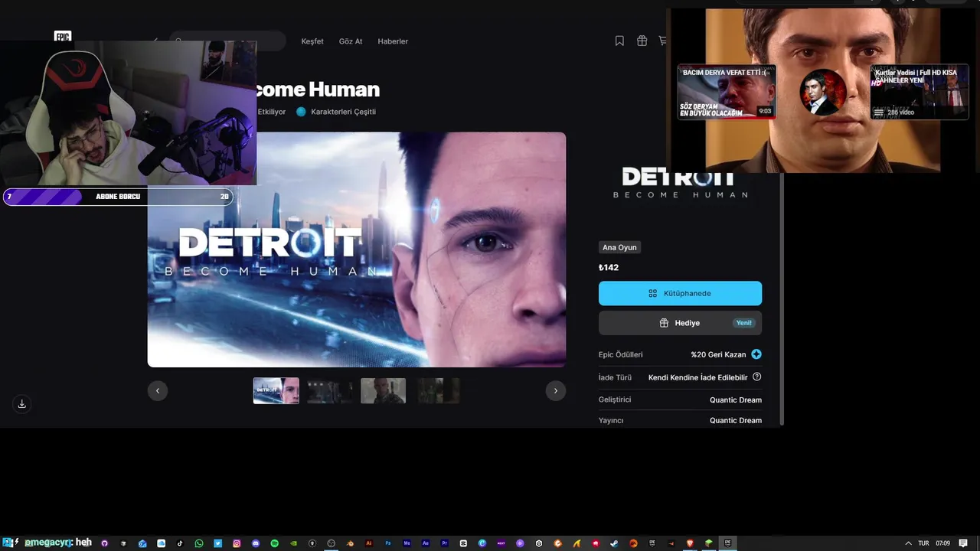This screenshot has width=980, height=551.
Task: Click the round channel avatar on the video
Action: 822,92
